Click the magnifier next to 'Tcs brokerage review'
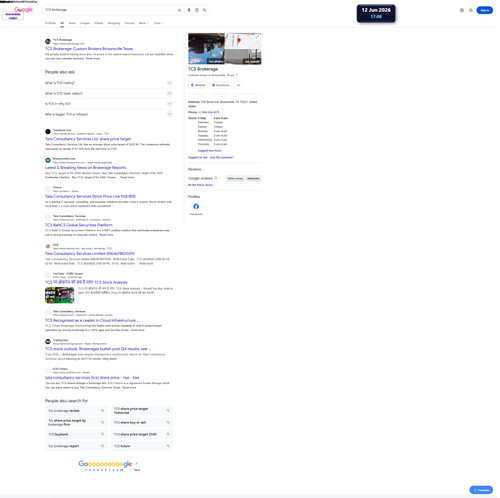Viewport: 500px width, 498px height. (103, 411)
